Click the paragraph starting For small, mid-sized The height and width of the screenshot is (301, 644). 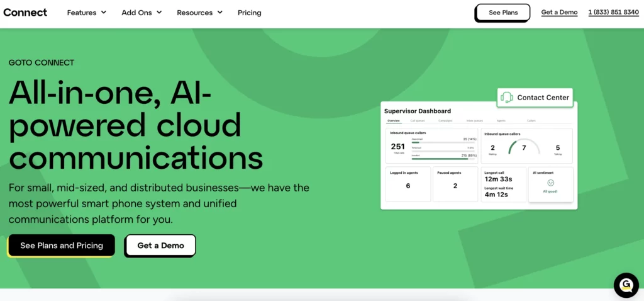[159, 203]
